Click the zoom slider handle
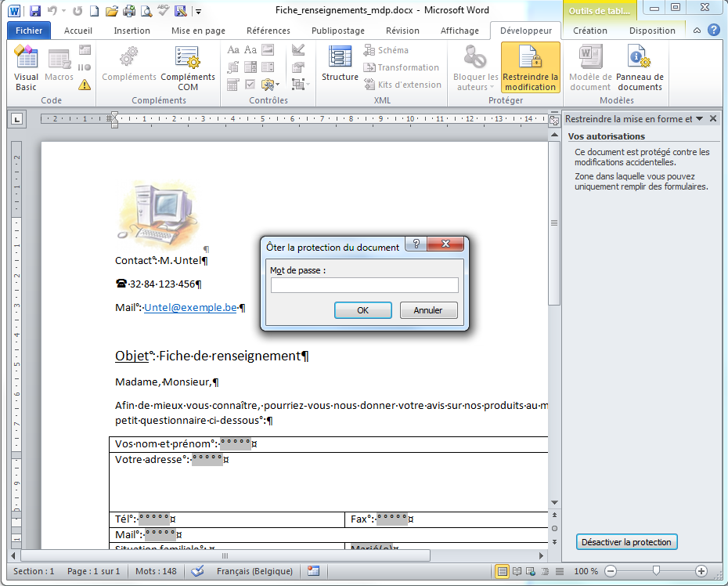This screenshot has height=586, width=728. 655,570
